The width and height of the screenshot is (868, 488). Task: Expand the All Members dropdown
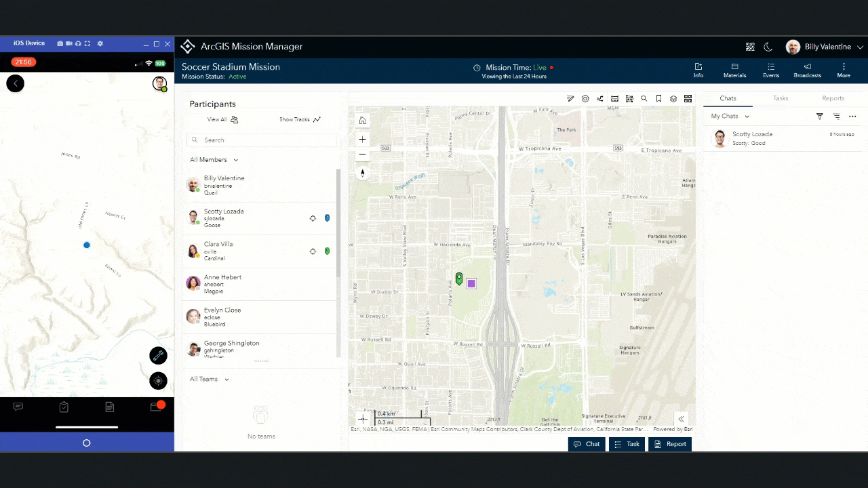click(x=214, y=160)
